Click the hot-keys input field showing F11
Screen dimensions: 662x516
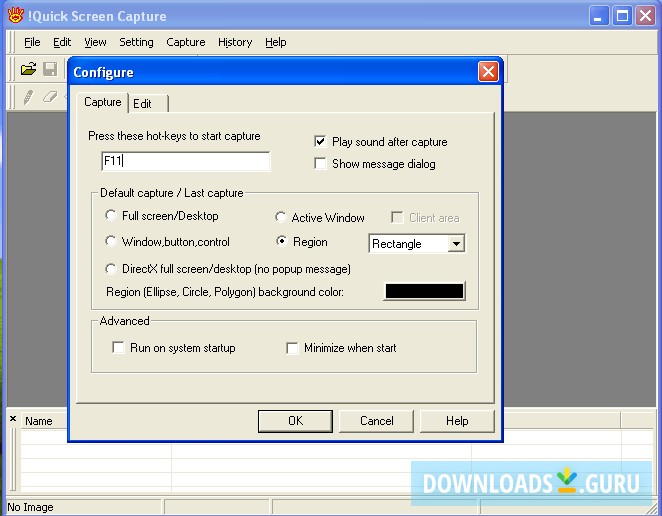click(x=185, y=161)
